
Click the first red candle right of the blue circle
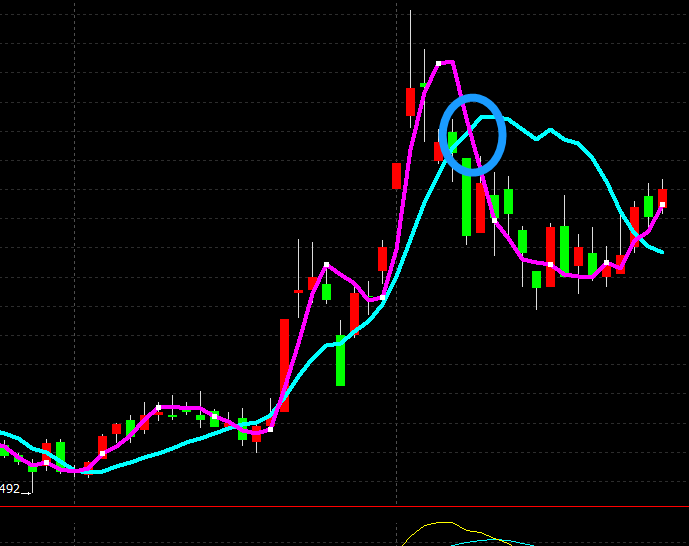tap(480, 206)
